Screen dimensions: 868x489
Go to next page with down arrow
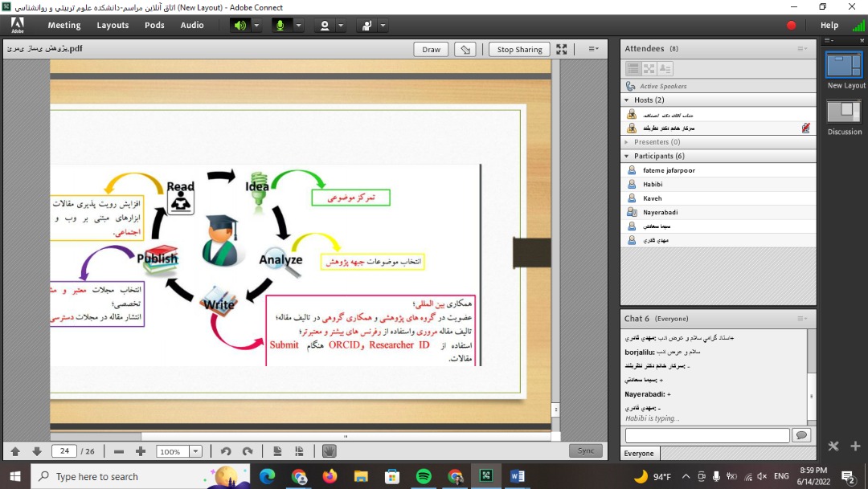pos(37,452)
